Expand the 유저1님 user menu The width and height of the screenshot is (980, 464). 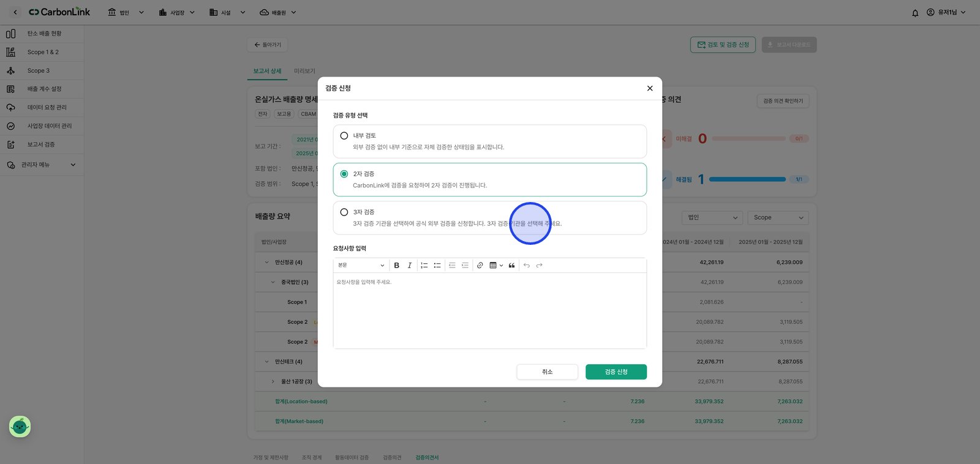coord(946,12)
